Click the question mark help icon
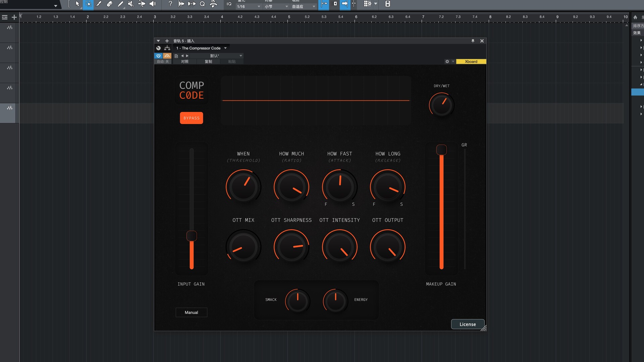This screenshot has height=362, width=644. click(170, 4)
